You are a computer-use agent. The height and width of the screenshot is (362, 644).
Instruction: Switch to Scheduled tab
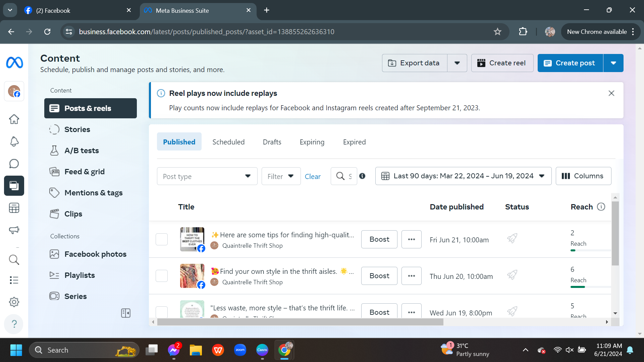228,142
